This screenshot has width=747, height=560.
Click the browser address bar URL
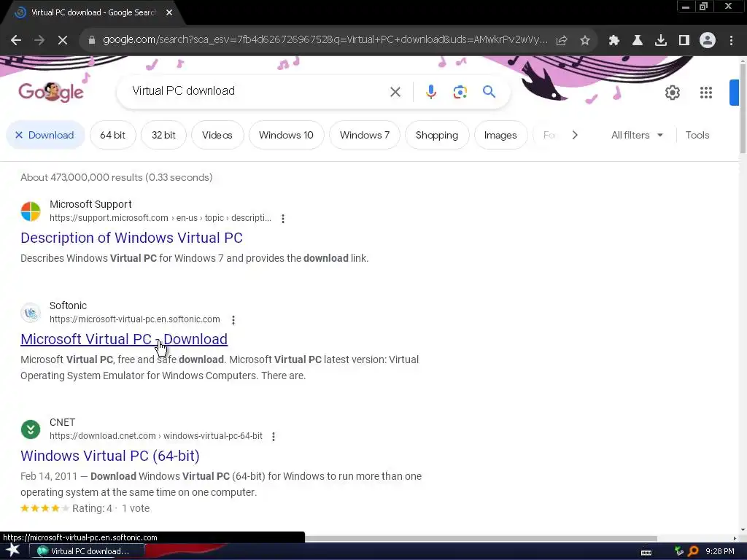325,40
